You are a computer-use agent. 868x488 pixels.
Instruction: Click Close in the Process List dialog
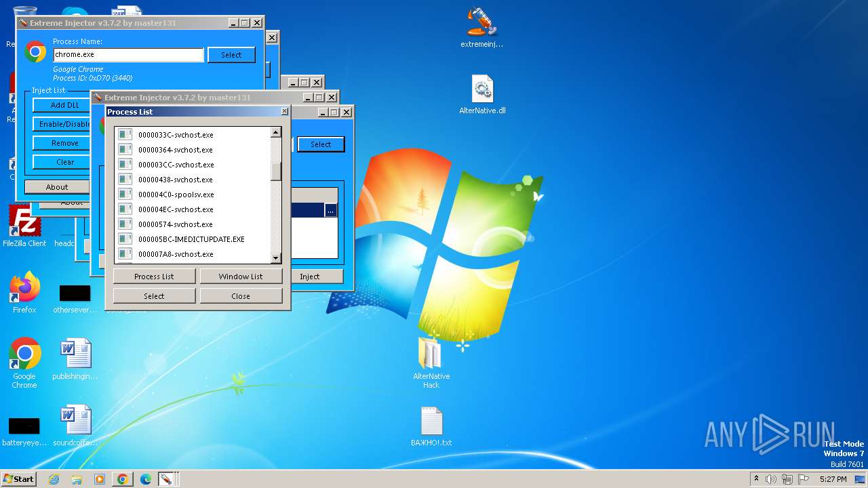(241, 296)
